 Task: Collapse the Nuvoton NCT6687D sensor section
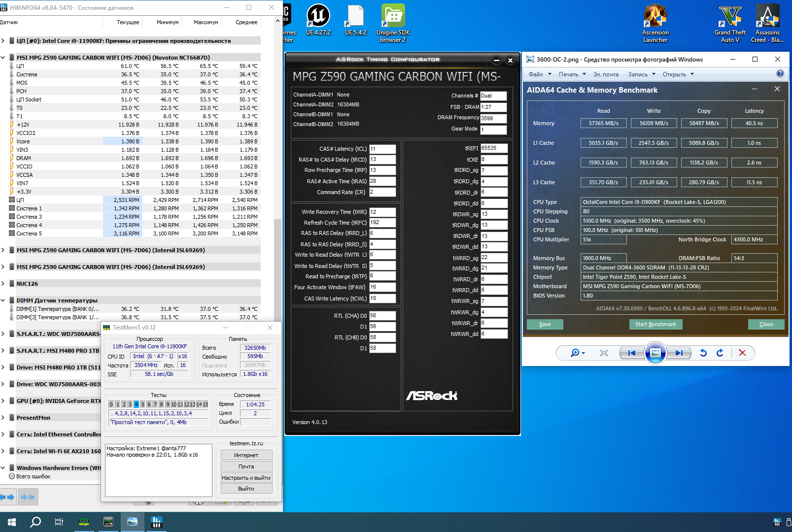(x=3, y=58)
